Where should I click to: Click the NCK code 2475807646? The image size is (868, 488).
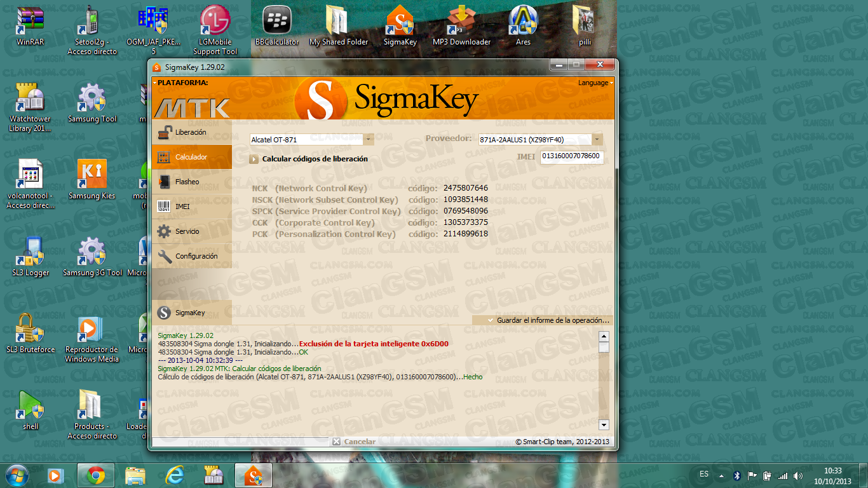tap(466, 188)
